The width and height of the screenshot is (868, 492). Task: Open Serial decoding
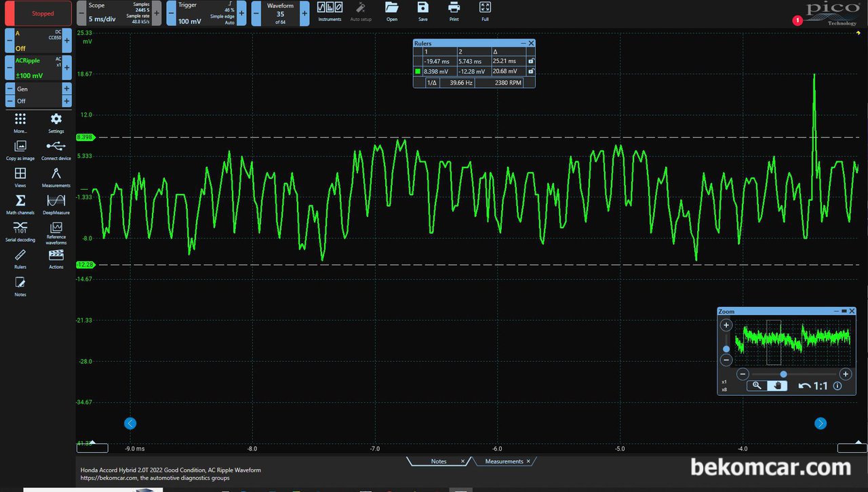pyautogui.click(x=20, y=230)
